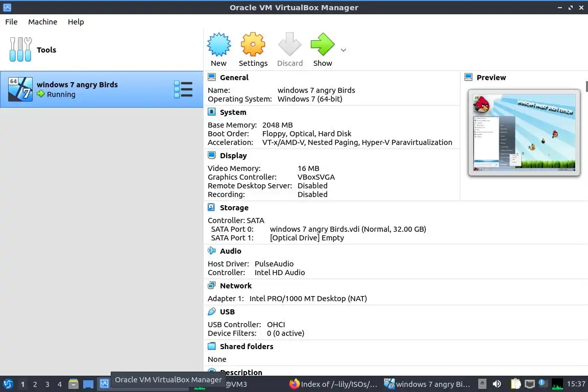Screen dimensions: 588x392
Task: Open the Storage settings header link
Action: pos(234,208)
